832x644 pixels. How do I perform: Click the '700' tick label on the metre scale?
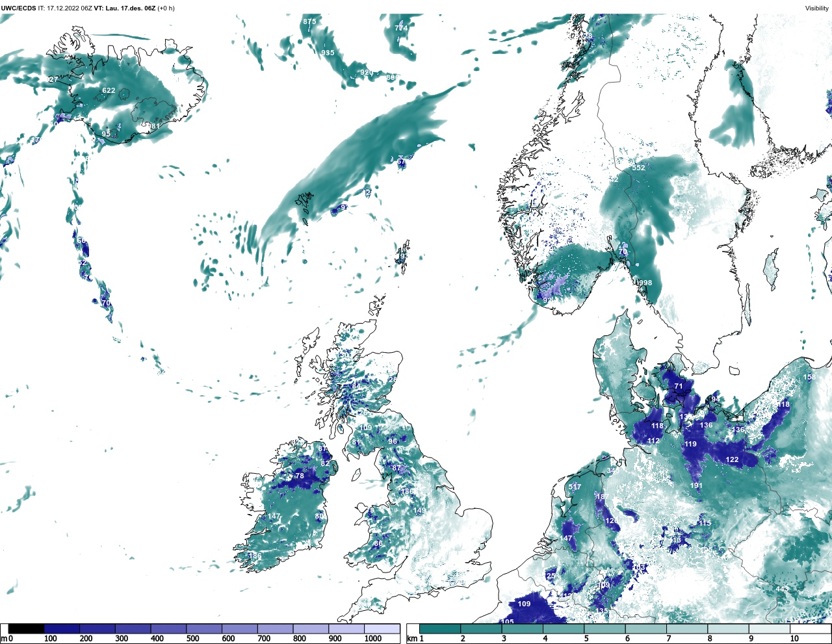264,639
